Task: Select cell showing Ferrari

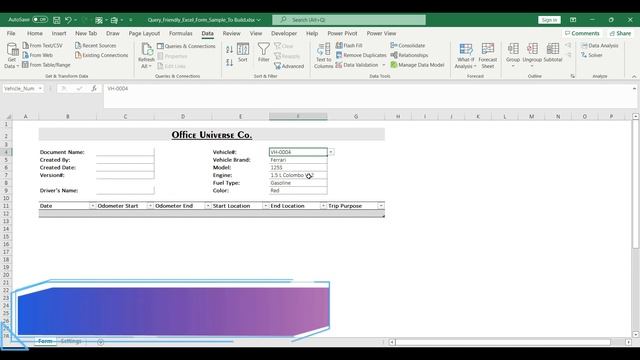Action: click(x=298, y=160)
